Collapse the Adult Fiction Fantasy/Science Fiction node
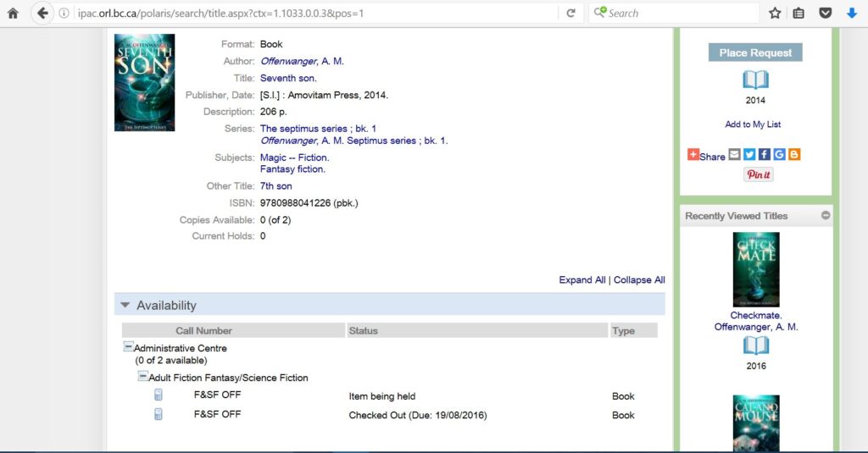This screenshot has height=453, width=868. click(x=143, y=377)
